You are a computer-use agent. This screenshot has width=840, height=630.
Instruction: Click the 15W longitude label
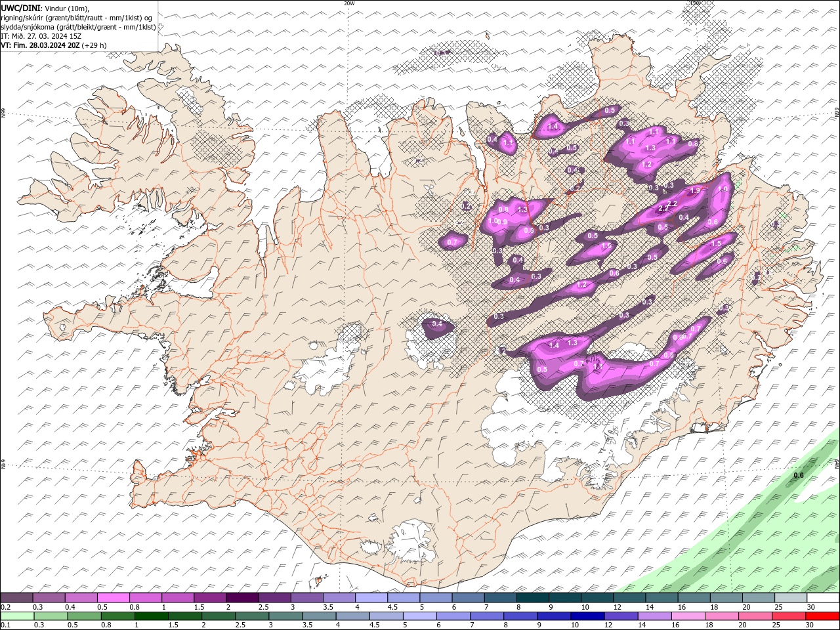pyautogui.click(x=695, y=3)
